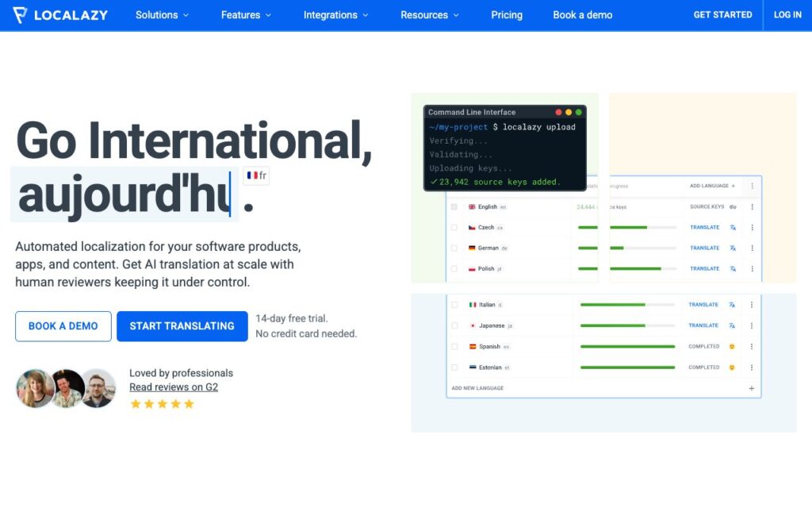Viewport: 812px width, 508px height.
Task: Expand the Solutions dropdown menu
Action: [162, 15]
